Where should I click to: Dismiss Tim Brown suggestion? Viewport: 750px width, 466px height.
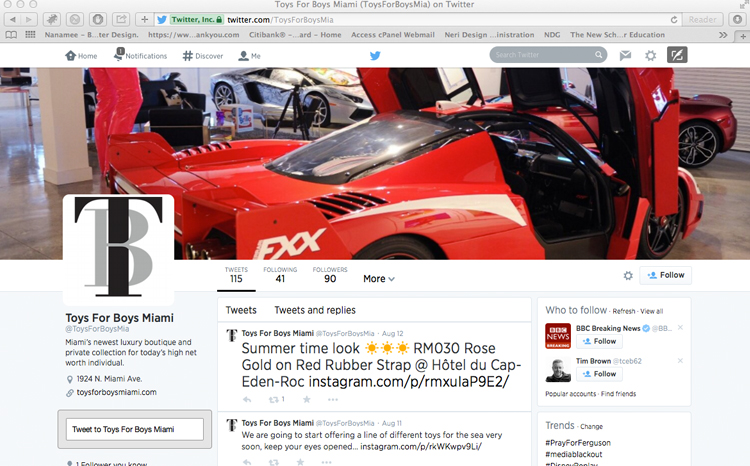[x=680, y=360]
